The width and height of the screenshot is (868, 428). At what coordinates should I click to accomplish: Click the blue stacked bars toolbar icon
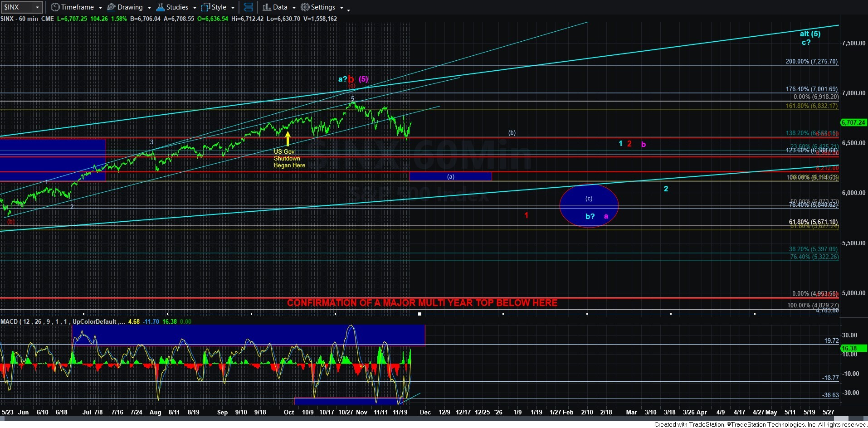tap(248, 7)
